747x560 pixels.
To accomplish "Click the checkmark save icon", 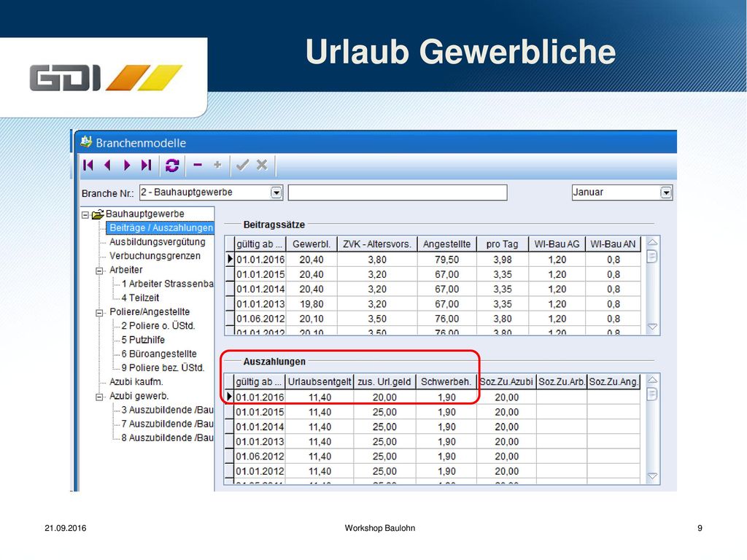I will click(242, 165).
